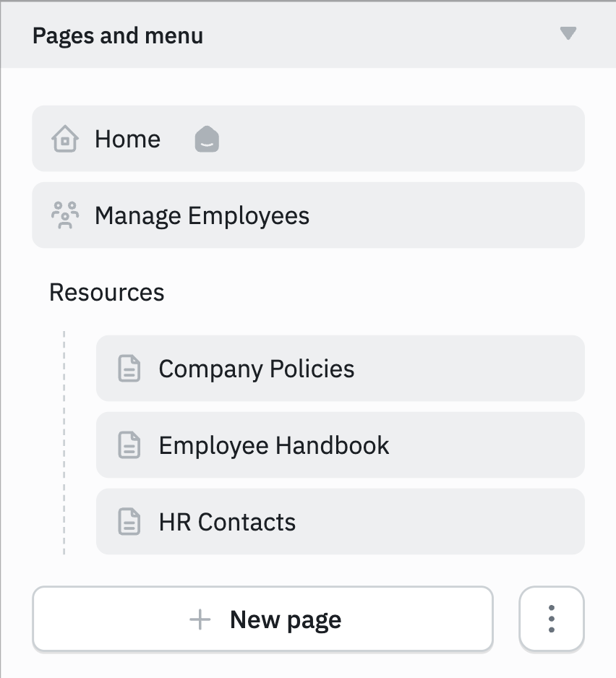Select the HR Contacts subpage

click(x=227, y=522)
